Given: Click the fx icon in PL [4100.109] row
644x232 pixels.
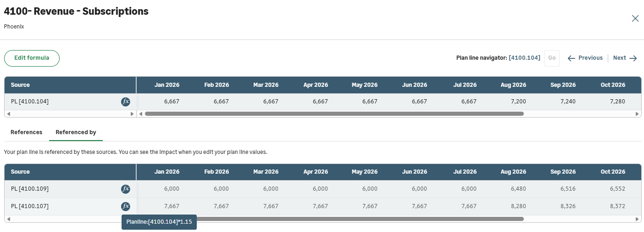Looking at the screenshot, I should click(126, 189).
